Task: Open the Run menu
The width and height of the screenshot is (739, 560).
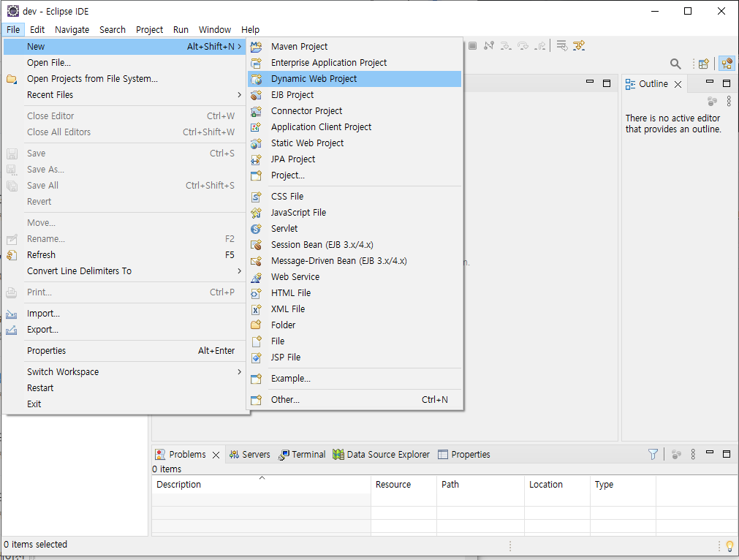Action: [181, 30]
